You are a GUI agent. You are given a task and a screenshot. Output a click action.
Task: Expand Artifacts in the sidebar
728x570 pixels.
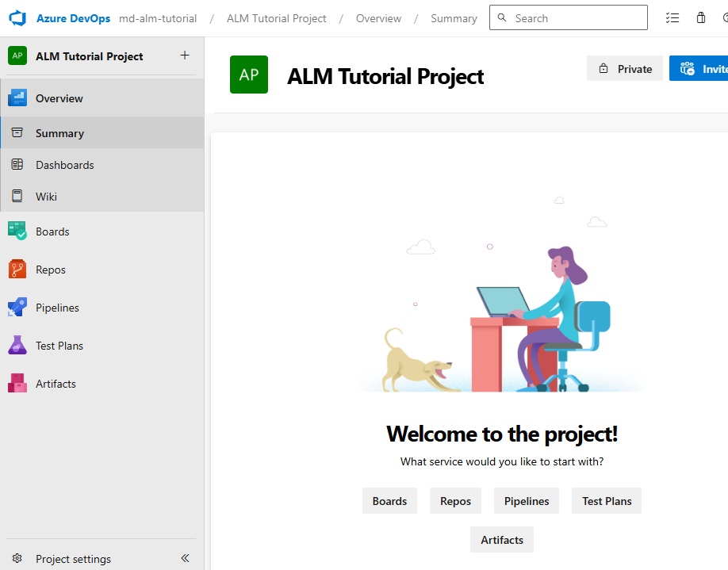[x=102, y=384]
